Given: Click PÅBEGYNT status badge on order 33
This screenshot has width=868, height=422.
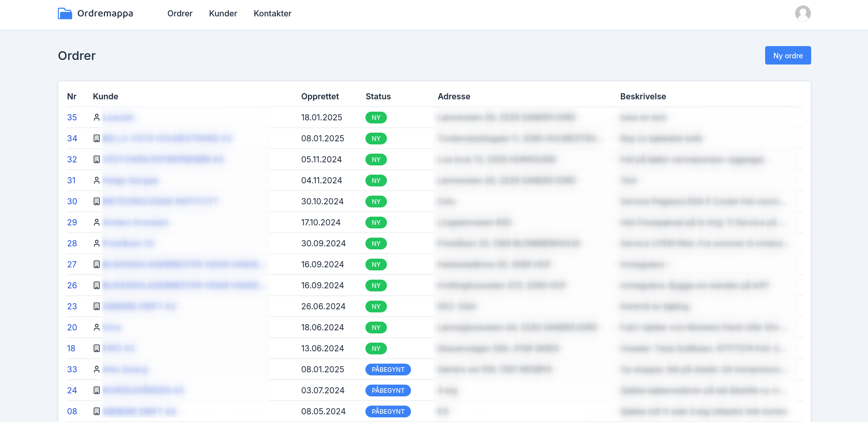Looking at the screenshot, I should pyautogui.click(x=388, y=370).
